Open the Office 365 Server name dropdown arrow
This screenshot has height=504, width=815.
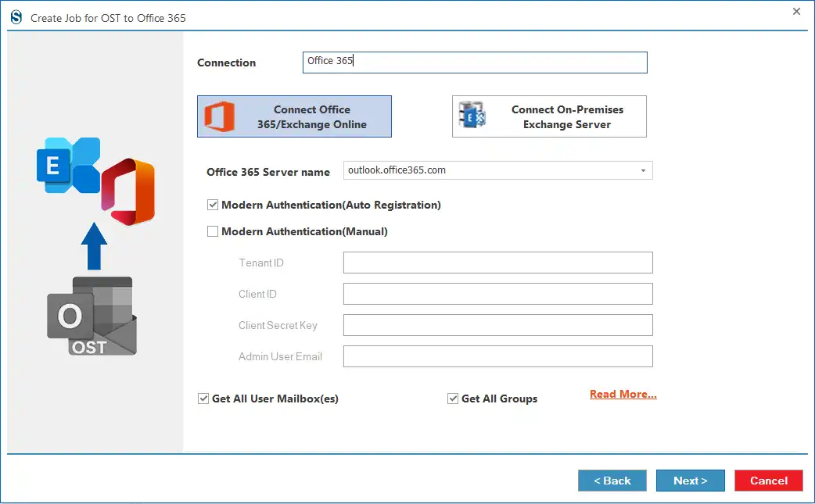click(x=643, y=170)
